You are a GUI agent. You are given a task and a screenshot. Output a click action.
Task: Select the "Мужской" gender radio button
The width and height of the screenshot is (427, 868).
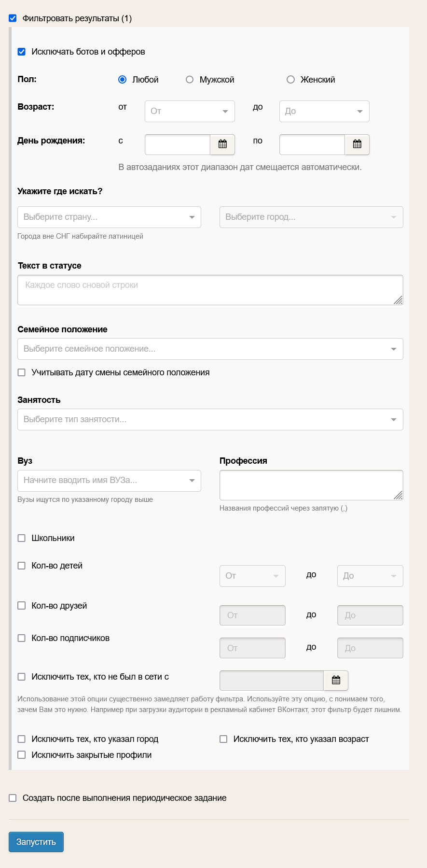pos(190,80)
